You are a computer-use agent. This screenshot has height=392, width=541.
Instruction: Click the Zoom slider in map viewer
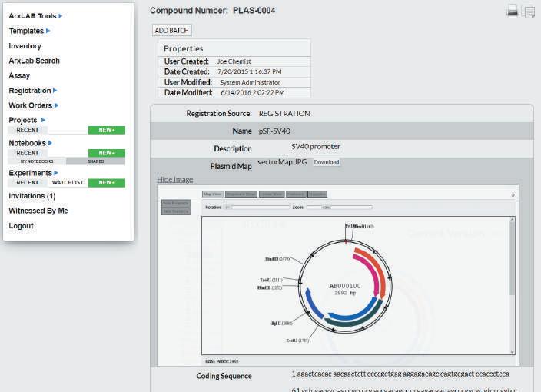click(340, 207)
